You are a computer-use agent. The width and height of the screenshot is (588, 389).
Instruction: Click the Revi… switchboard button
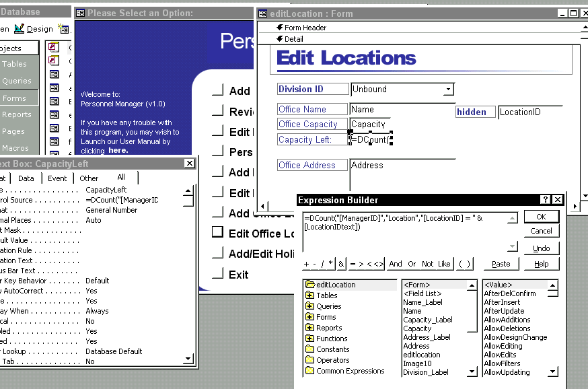pyautogui.click(x=218, y=111)
